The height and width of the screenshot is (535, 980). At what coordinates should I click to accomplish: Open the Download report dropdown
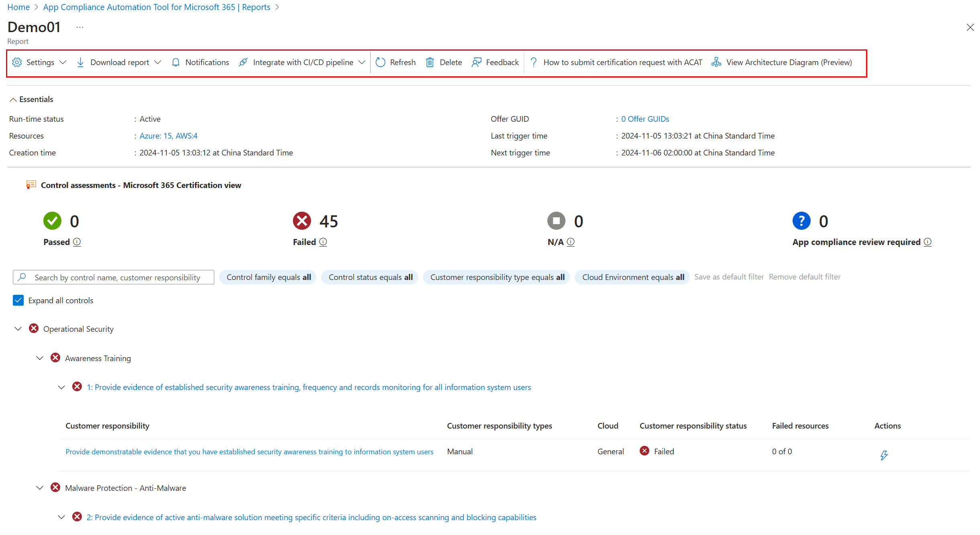[119, 62]
